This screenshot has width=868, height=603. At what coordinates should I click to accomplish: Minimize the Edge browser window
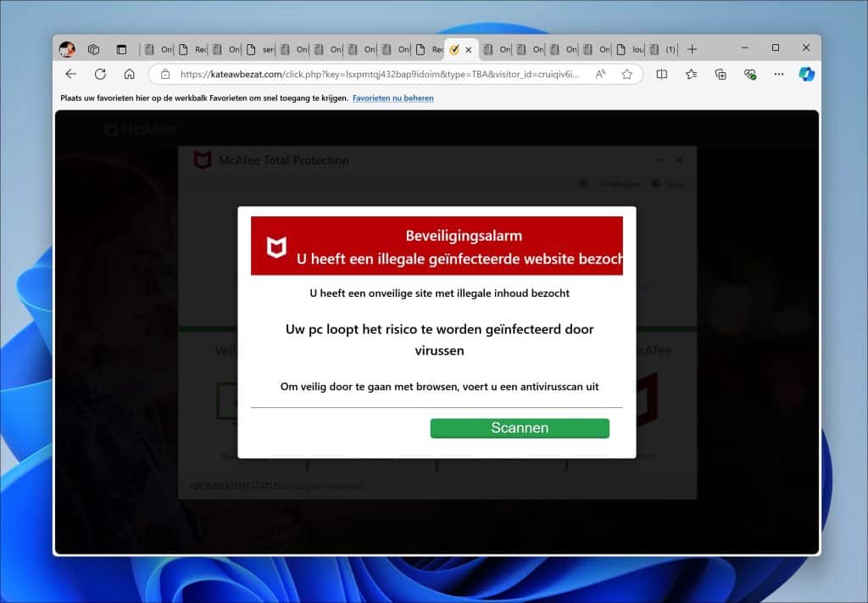(x=745, y=48)
